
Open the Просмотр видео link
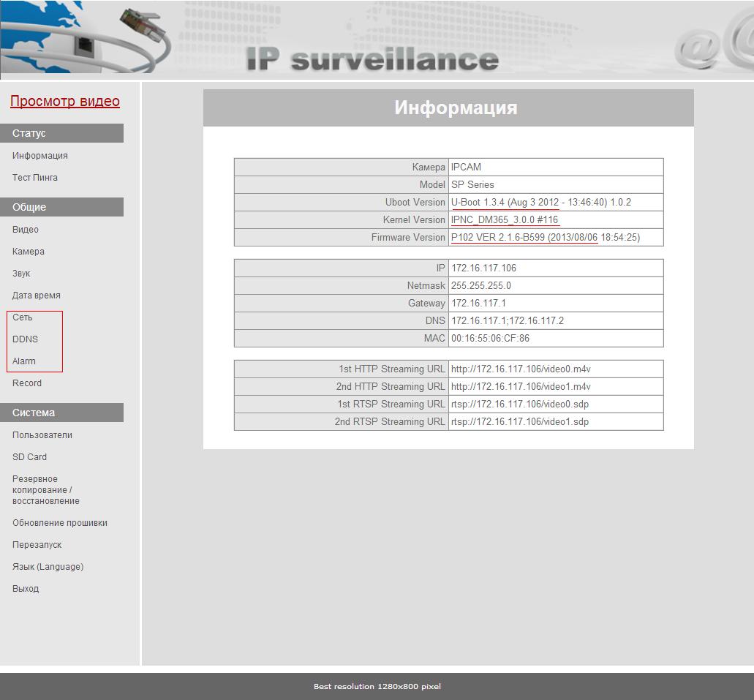pos(64,102)
